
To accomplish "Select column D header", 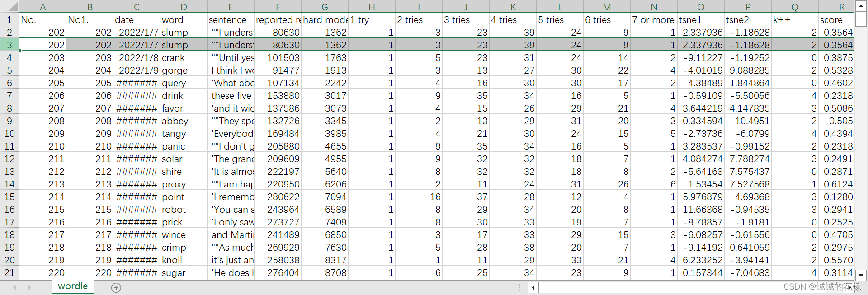I will pyautogui.click(x=184, y=6).
